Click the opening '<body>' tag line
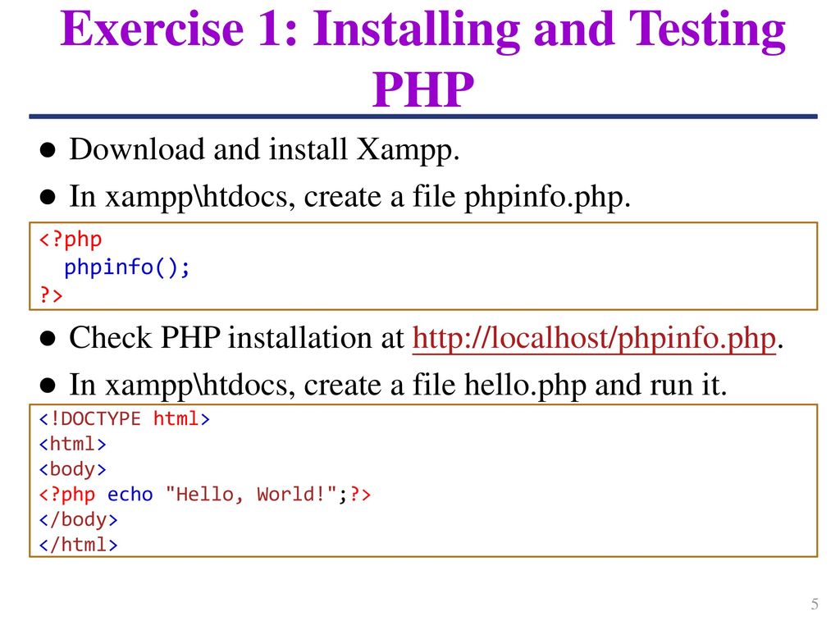The image size is (840, 630). pos(72,469)
